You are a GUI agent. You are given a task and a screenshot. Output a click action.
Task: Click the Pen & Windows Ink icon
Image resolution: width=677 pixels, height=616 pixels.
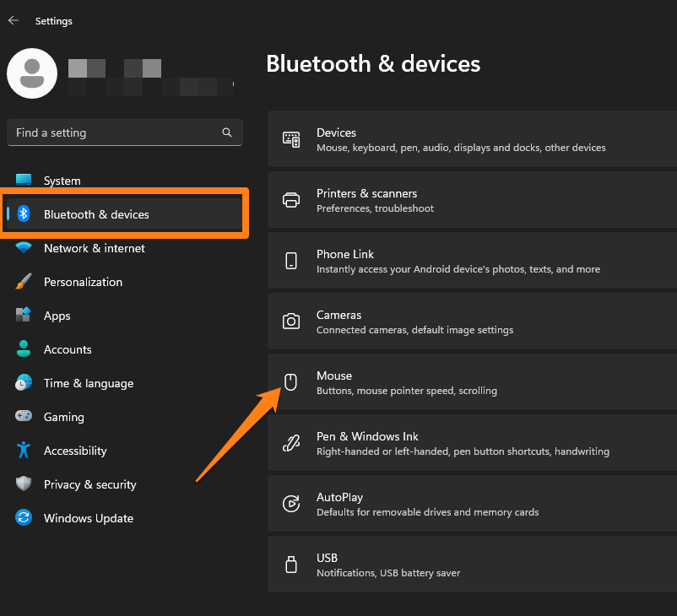291,443
